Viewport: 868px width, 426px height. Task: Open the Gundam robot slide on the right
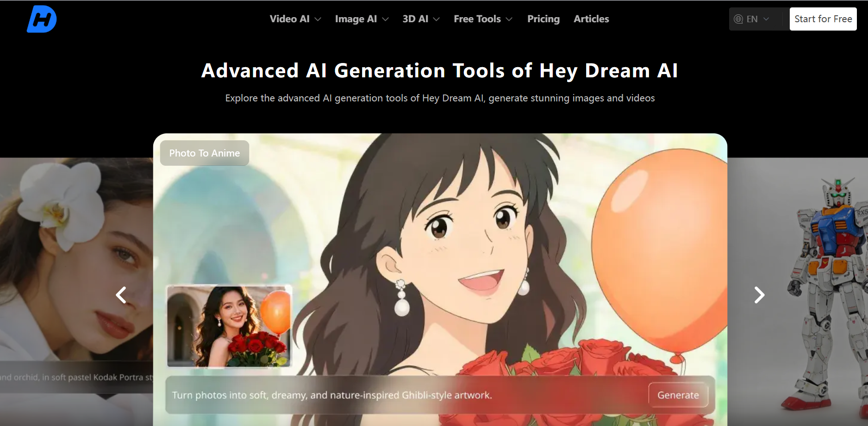798,292
